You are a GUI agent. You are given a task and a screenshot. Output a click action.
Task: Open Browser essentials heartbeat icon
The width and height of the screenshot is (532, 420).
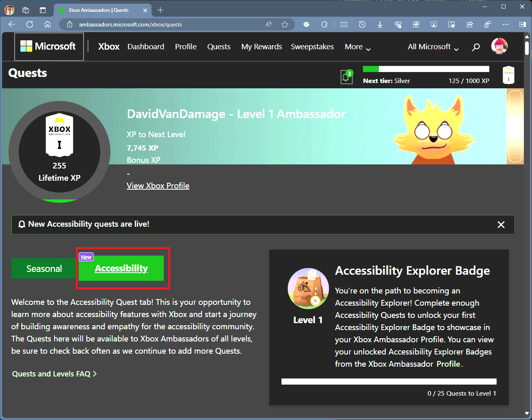[x=398, y=24]
